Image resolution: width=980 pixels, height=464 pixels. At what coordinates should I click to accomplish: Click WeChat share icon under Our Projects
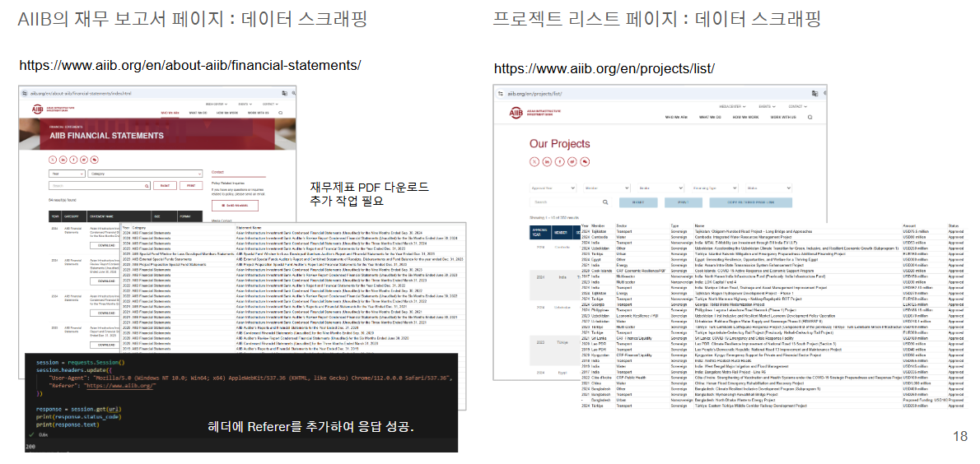(x=585, y=162)
